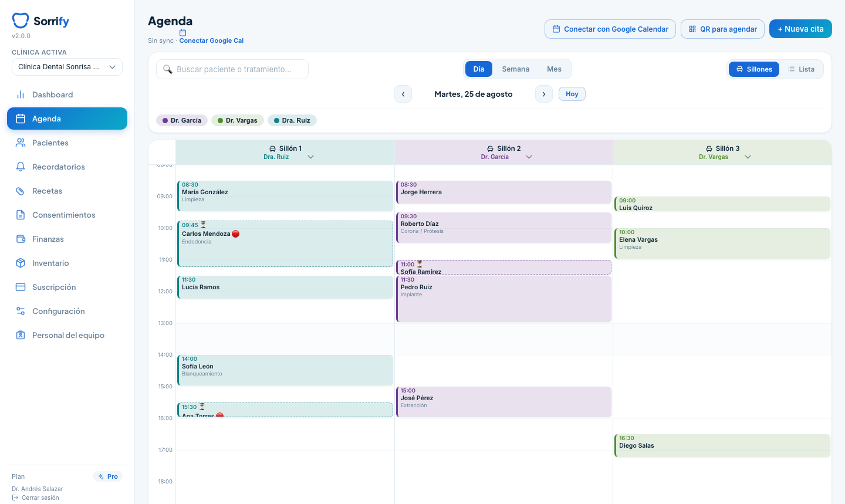
Task: Click the Pro plan badge
Action: [108, 476]
